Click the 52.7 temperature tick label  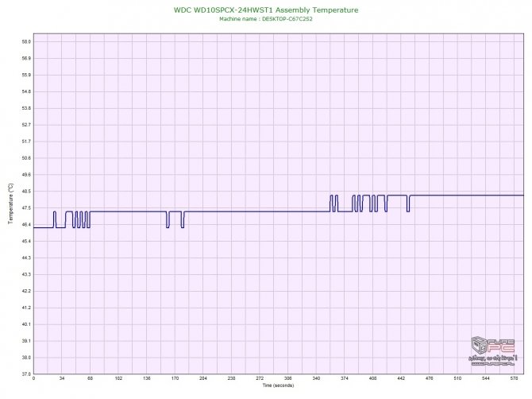tap(26, 125)
